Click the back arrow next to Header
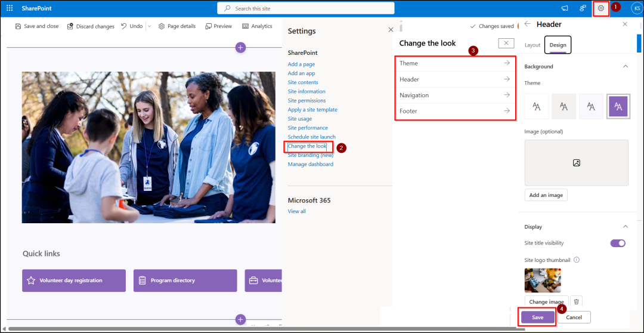 coord(528,24)
